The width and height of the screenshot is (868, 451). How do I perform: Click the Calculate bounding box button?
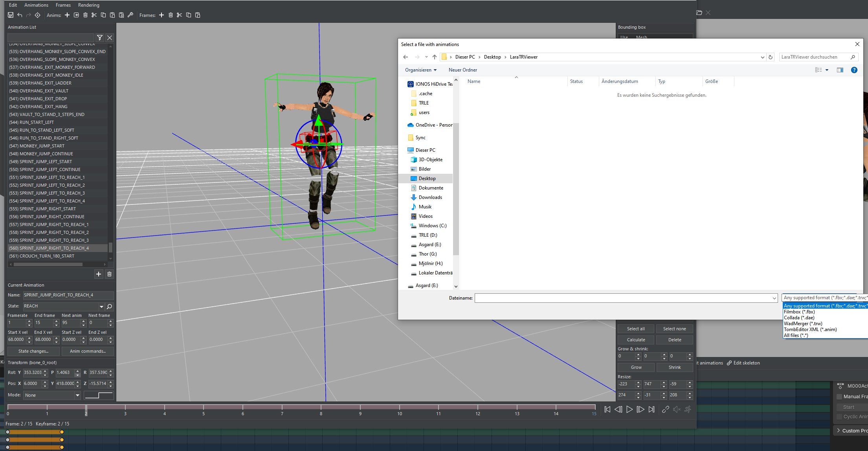click(636, 340)
